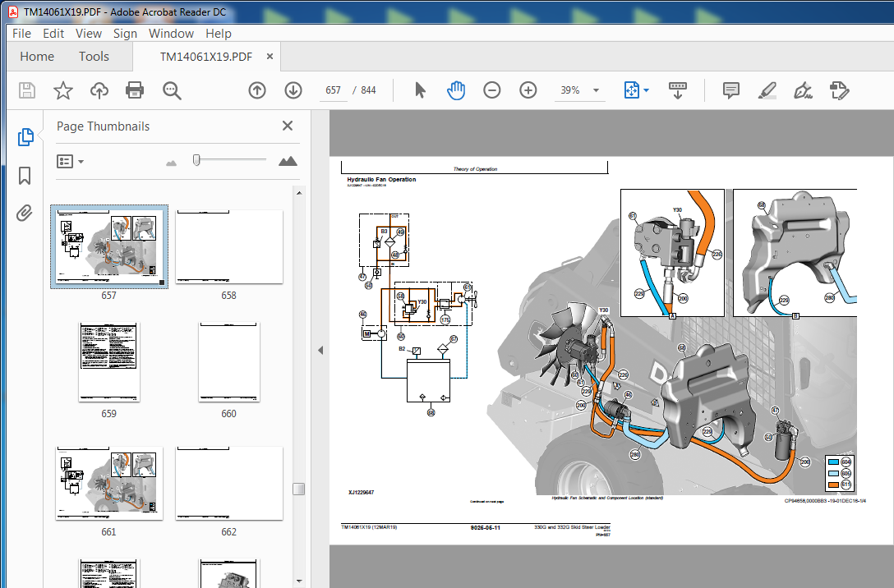Click the Save file icon

tap(27, 90)
